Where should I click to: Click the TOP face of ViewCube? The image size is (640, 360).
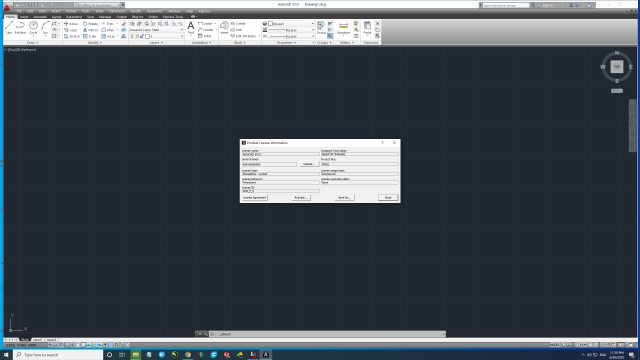617,67
